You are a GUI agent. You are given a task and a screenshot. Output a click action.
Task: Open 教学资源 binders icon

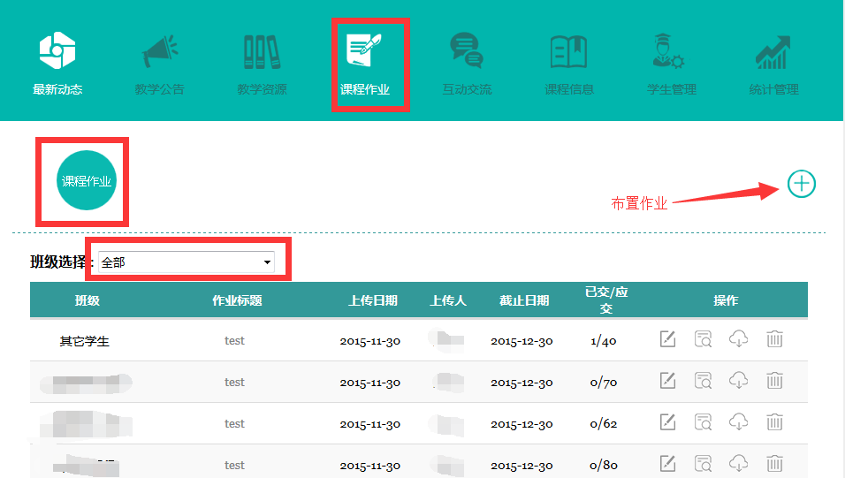tap(262, 52)
